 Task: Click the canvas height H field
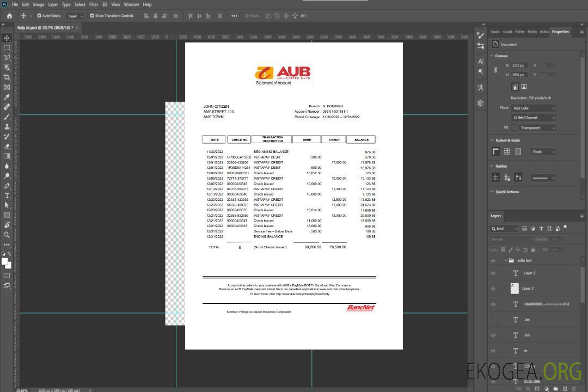point(519,75)
